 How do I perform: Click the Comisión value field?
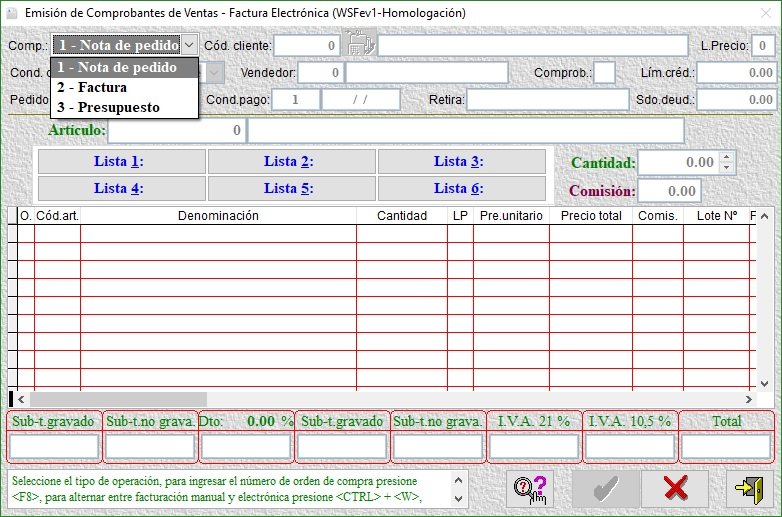click(669, 191)
